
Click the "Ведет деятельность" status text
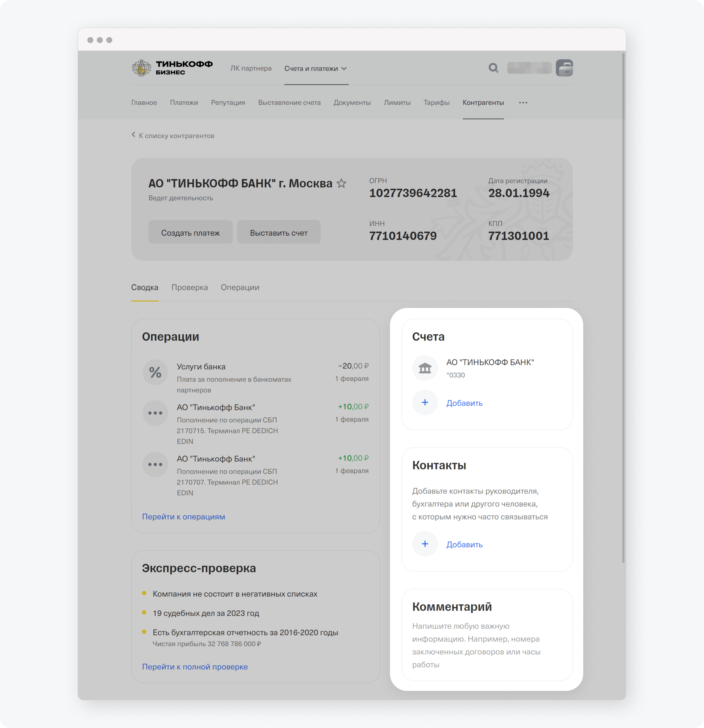[181, 198]
